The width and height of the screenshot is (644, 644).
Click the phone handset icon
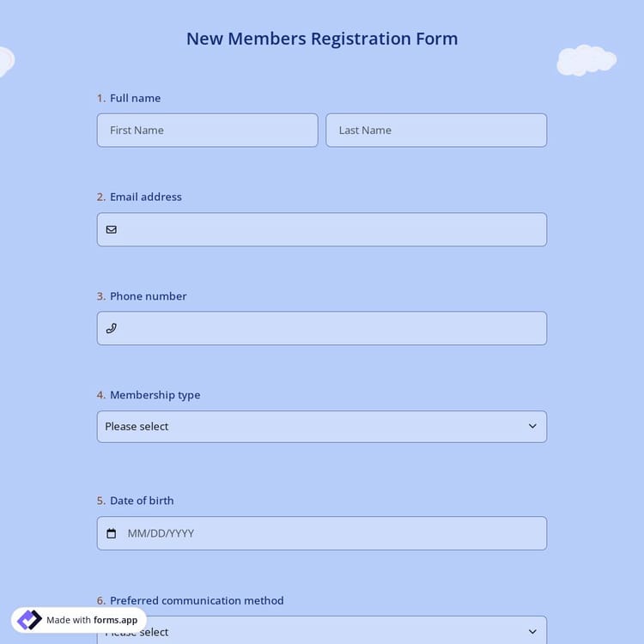coord(112,328)
